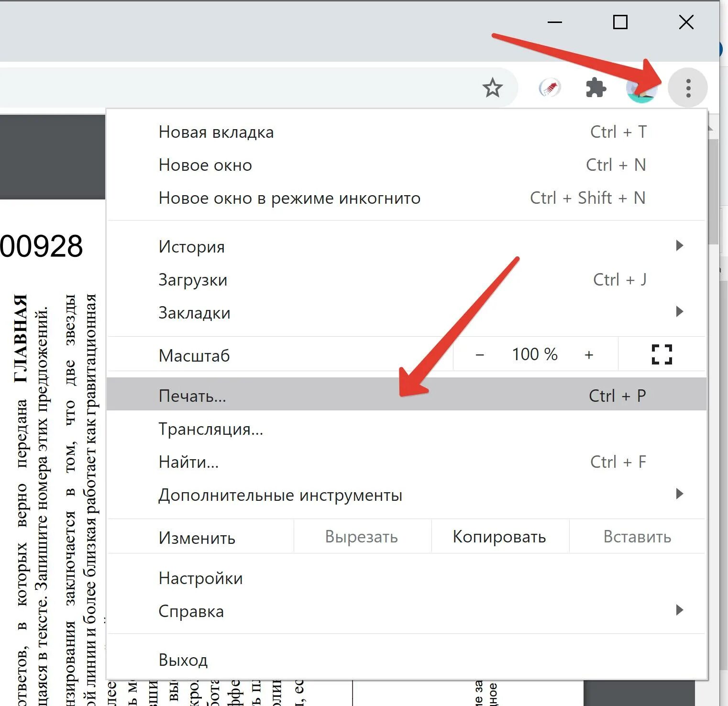Open the Extensions puzzle piece icon
The height and width of the screenshot is (706, 728).
(596, 88)
